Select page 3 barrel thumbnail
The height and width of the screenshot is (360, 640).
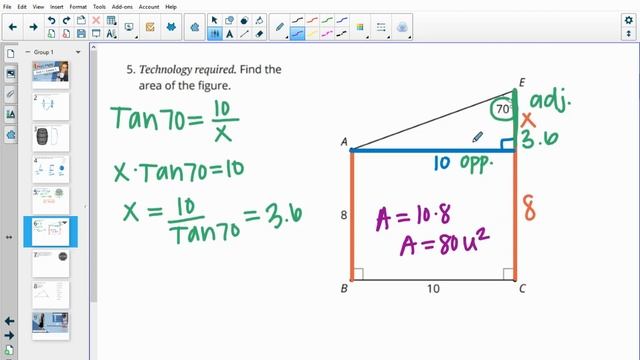51,138
